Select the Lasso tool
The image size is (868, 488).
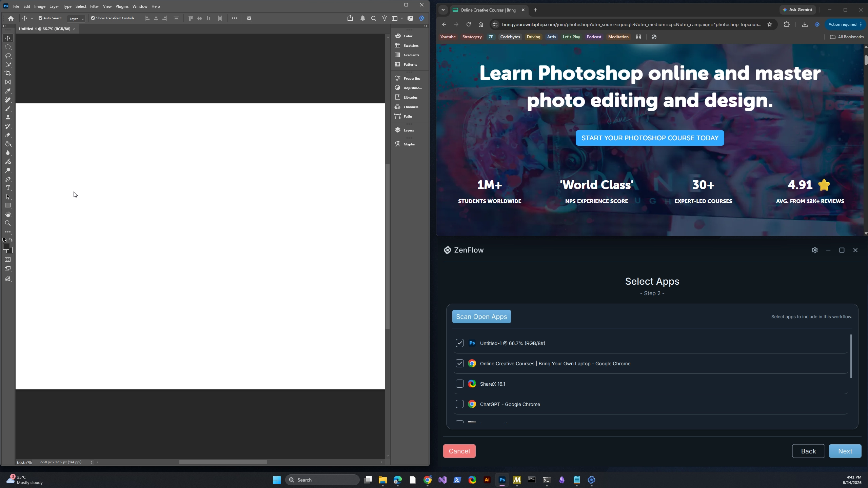pyautogui.click(x=8, y=56)
